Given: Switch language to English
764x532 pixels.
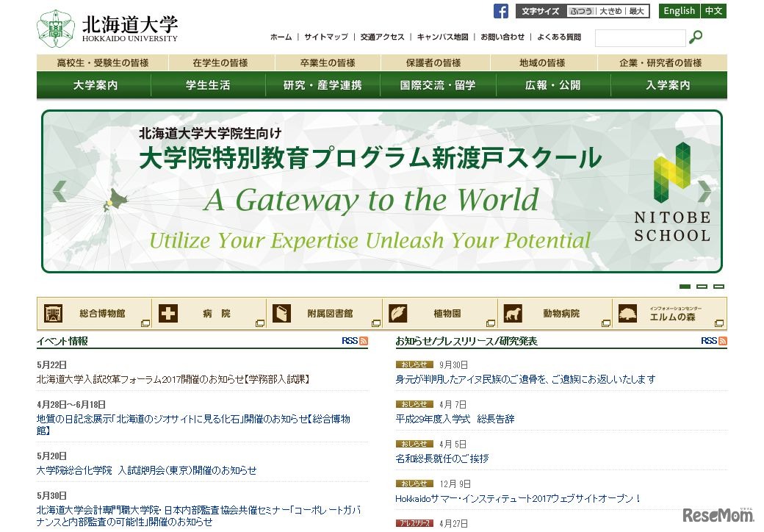Looking at the screenshot, I should point(680,11).
